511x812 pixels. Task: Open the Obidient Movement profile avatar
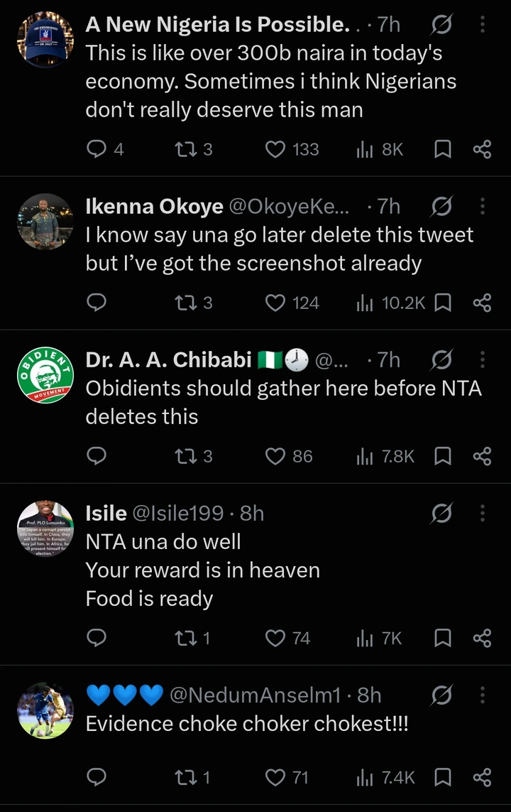(45, 375)
